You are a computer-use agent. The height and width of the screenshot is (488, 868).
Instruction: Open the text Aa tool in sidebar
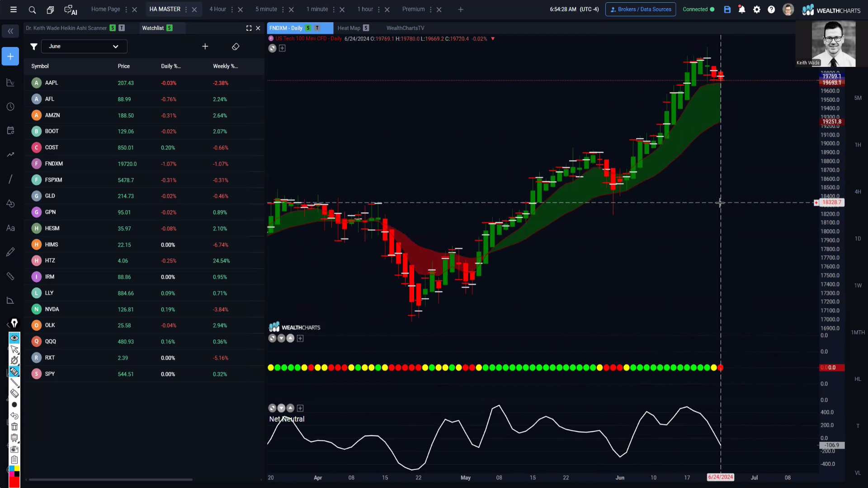[10, 228]
